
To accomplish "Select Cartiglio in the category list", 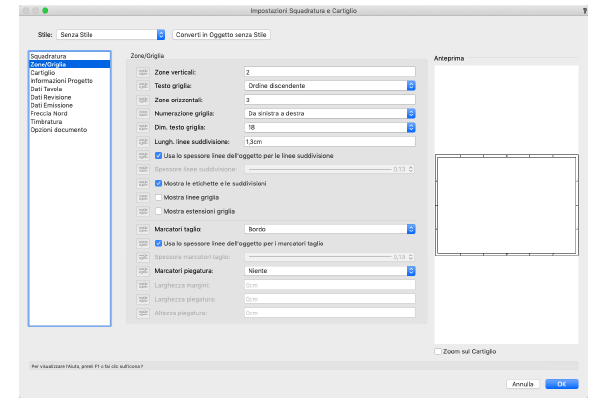I will 70,72.
